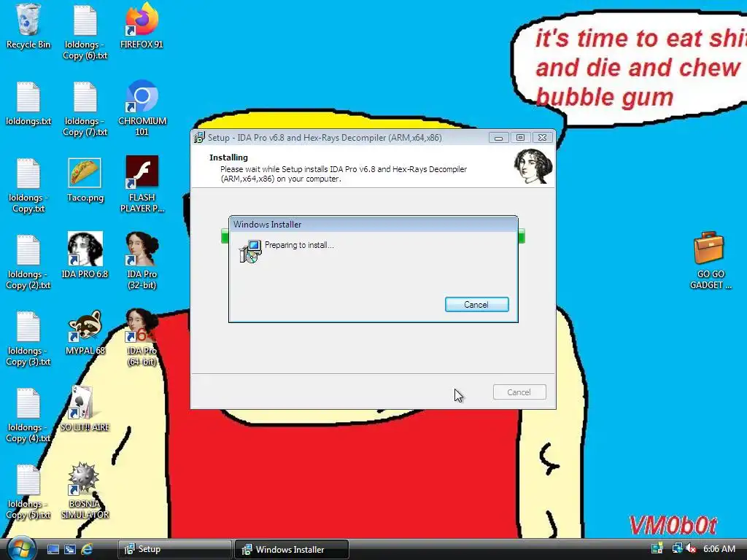Launch CHROMIUM 101 shortcut
This screenshot has width=747, height=560.
tap(142, 109)
